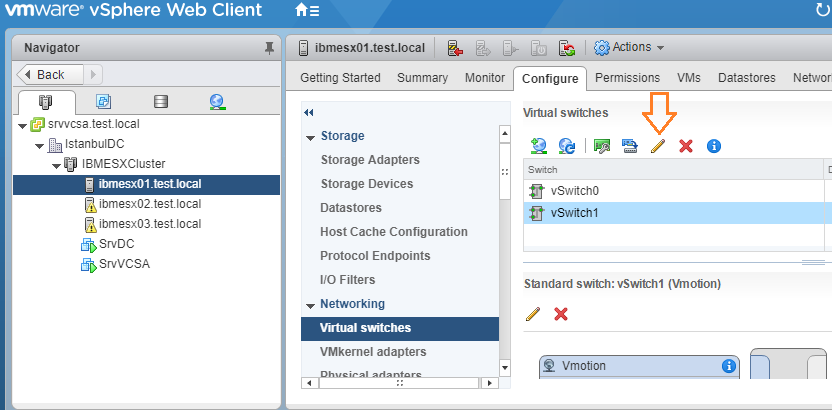Open the Summary tab

tap(422, 78)
